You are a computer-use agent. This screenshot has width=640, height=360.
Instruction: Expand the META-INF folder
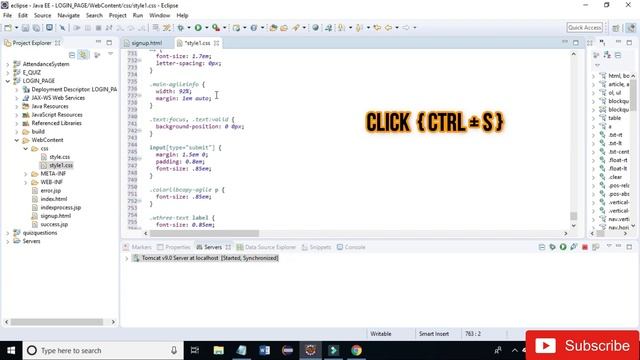pos(26,174)
